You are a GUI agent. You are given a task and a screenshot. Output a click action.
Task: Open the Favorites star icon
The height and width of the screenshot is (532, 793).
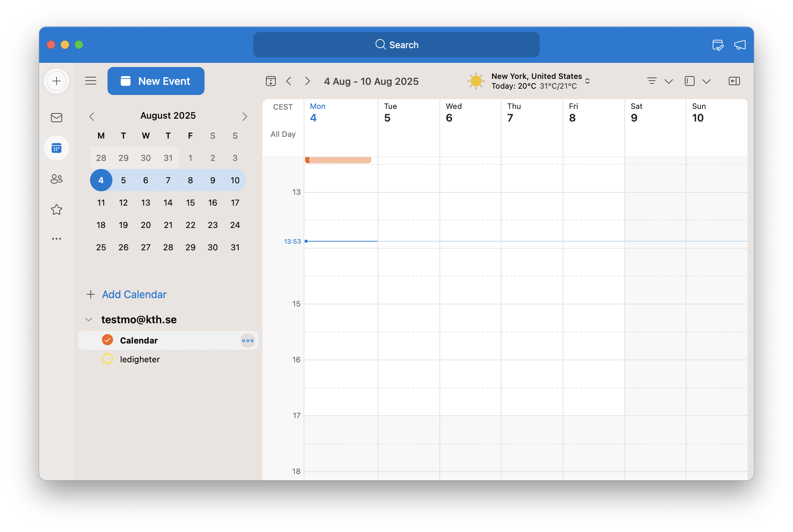pyautogui.click(x=57, y=209)
